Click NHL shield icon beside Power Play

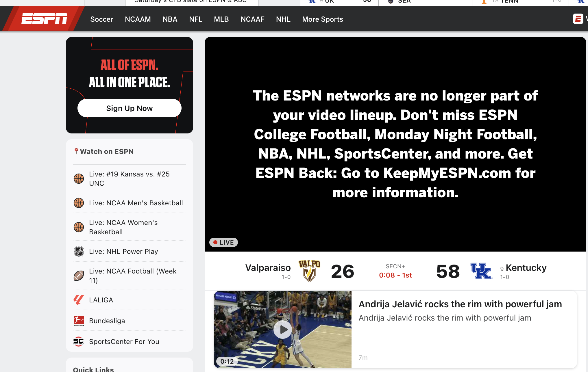(79, 252)
